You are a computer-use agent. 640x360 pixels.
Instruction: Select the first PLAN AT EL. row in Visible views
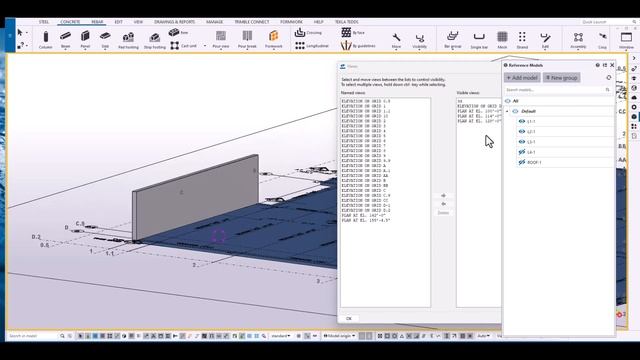479,111
